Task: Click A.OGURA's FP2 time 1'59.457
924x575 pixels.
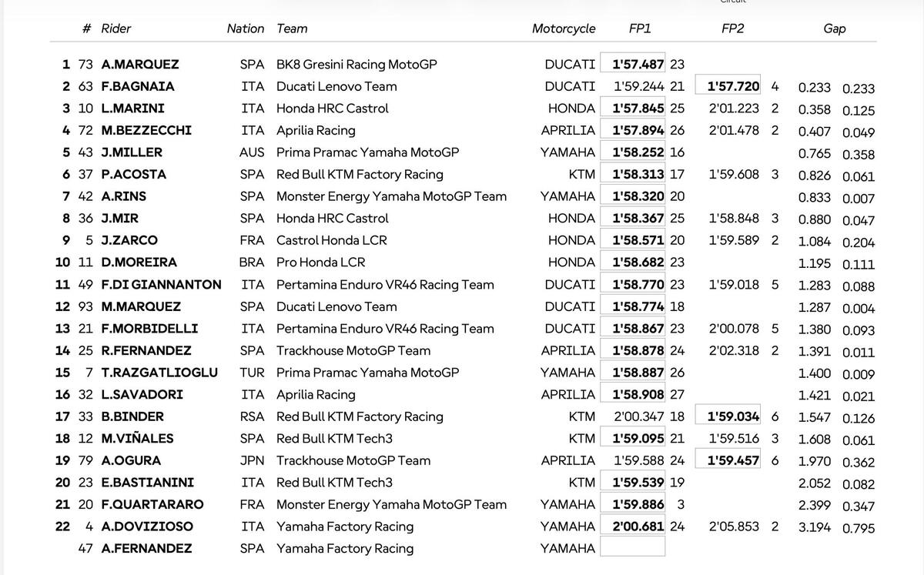Action: pos(733,460)
